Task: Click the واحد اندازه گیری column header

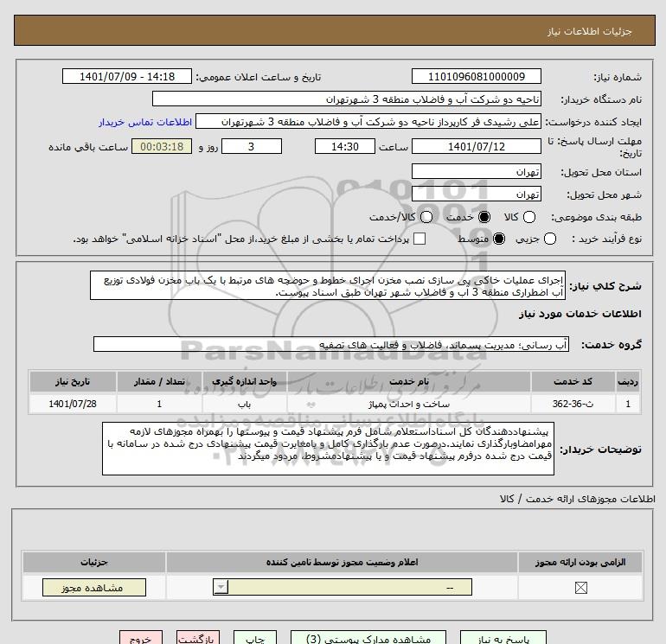Action: coord(244,381)
